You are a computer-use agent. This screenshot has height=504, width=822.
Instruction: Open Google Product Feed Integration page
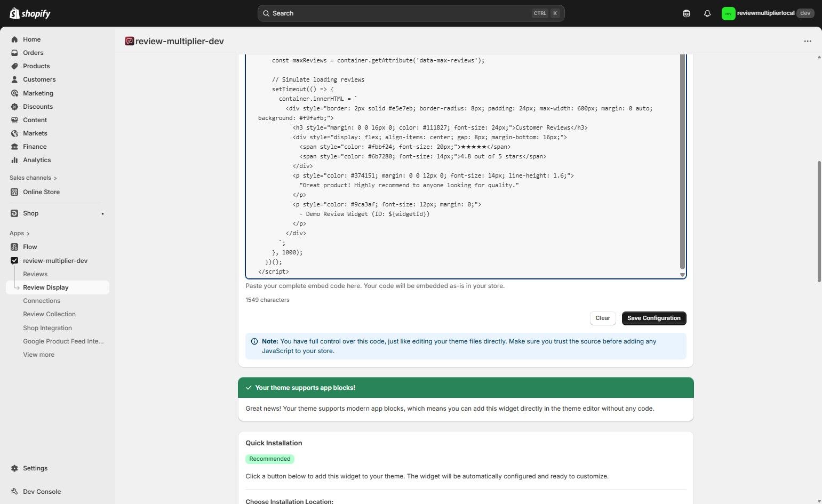point(63,341)
